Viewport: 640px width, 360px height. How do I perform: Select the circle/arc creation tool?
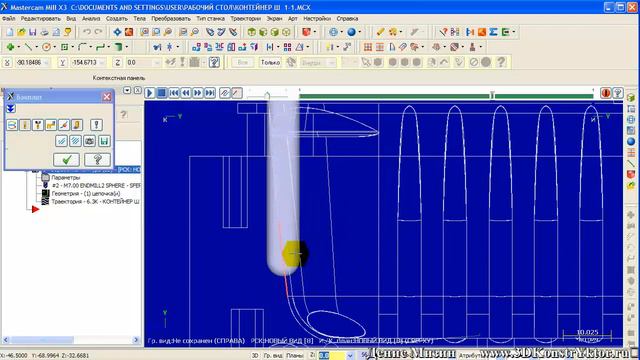(47, 47)
